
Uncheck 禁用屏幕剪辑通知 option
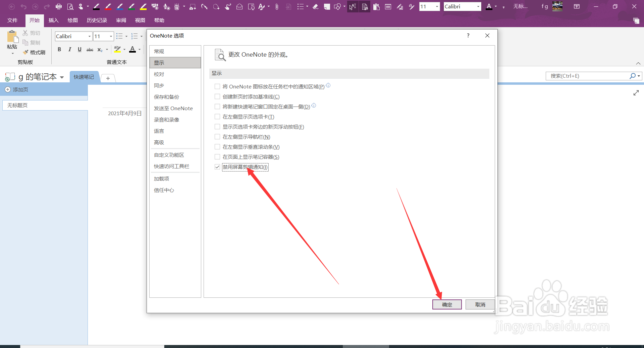coord(217,167)
